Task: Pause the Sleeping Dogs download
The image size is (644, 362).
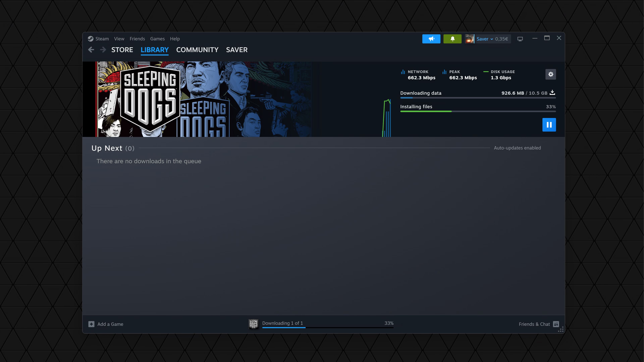Action: (549, 125)
